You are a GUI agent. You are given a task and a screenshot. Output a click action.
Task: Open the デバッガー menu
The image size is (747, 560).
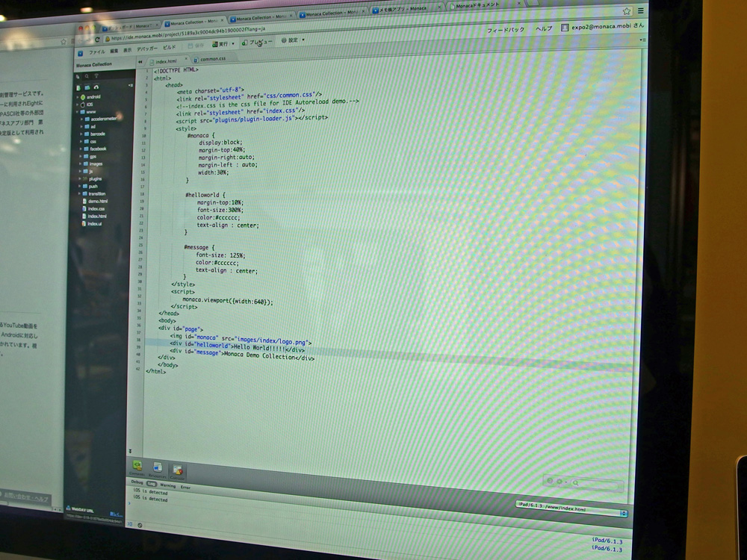(146, 49)
